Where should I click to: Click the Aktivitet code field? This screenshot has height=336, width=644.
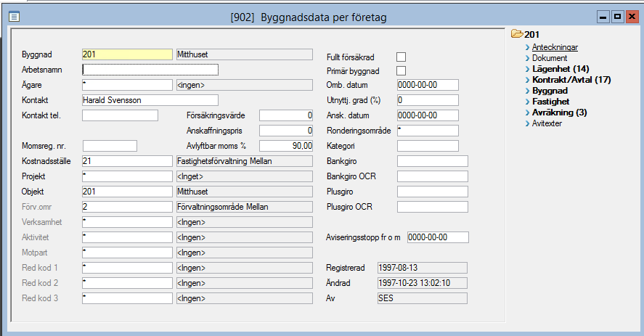127,237
